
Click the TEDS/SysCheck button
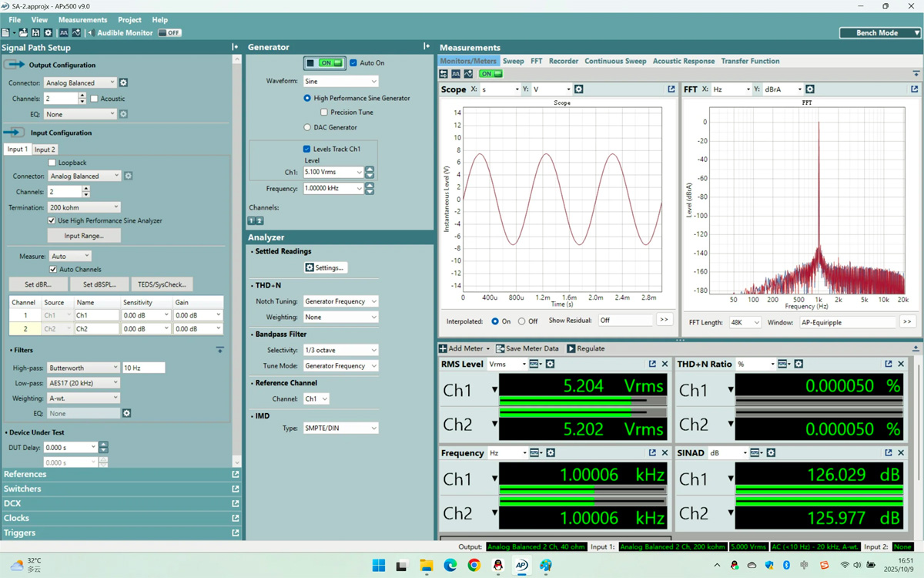click(x=162, y=284)
